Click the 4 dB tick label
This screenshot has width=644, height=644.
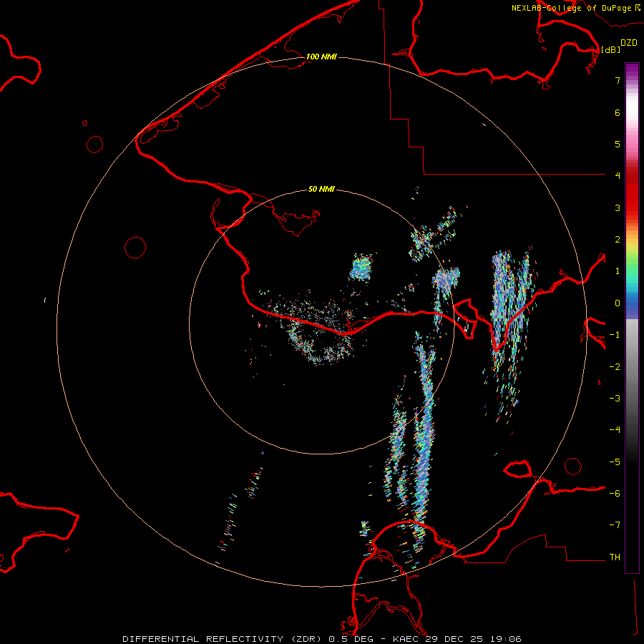[x=618, y=176]
